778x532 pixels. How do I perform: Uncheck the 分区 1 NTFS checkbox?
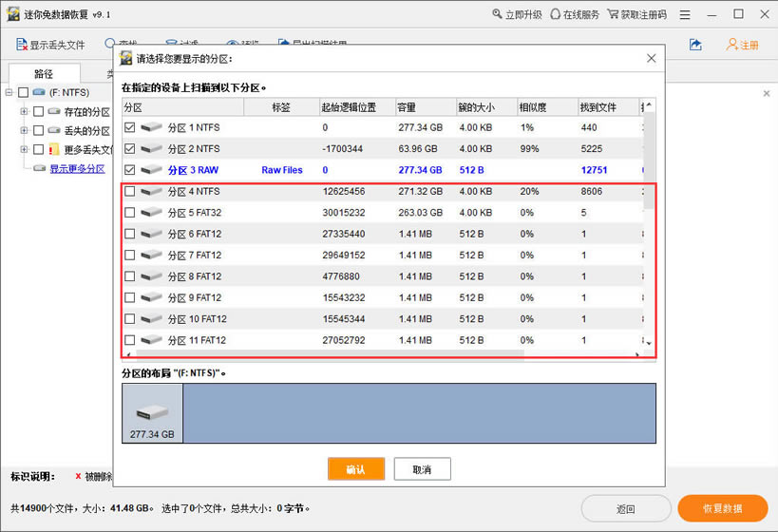(130, 127)
